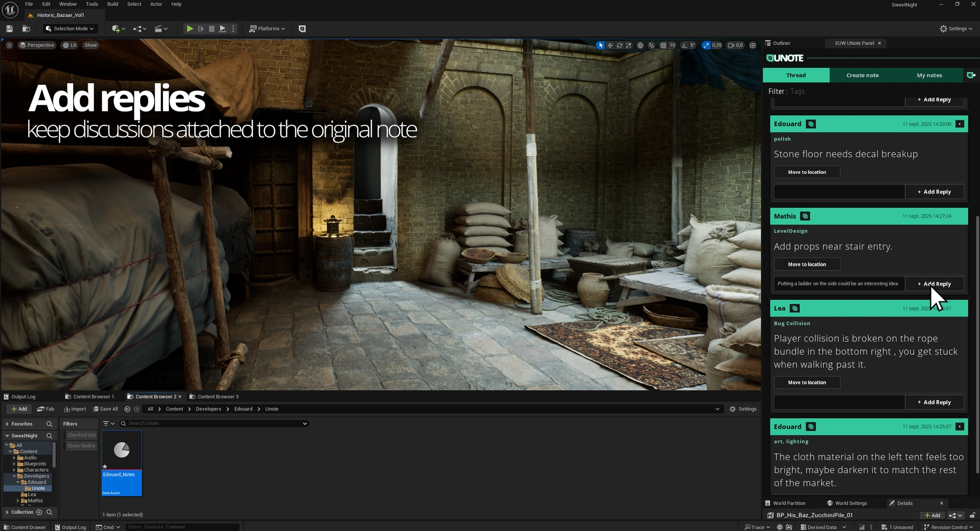Image resolution: width=980 pixels, height=531 pixels.
Task: Select the Edouard_Notes data asset thumbnail
Action: (x=122, y=450)
